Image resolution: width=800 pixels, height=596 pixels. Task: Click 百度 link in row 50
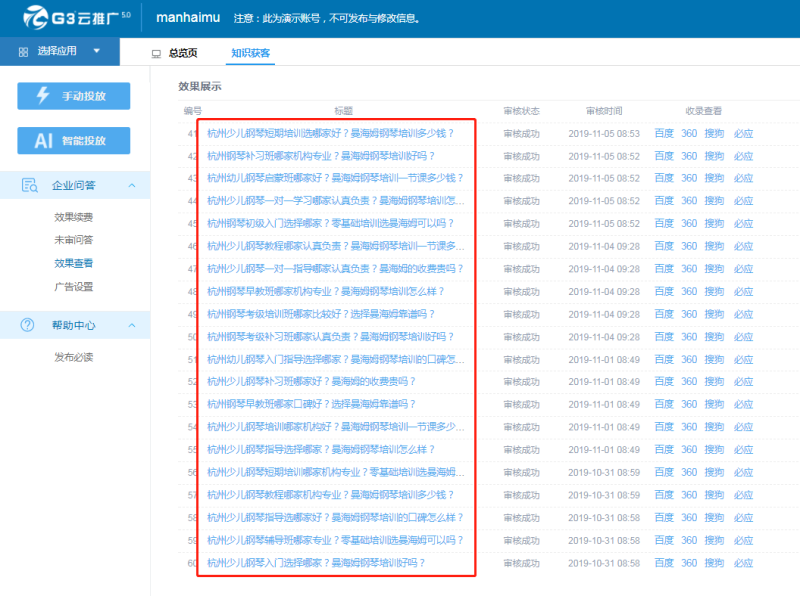coord(664,337)
